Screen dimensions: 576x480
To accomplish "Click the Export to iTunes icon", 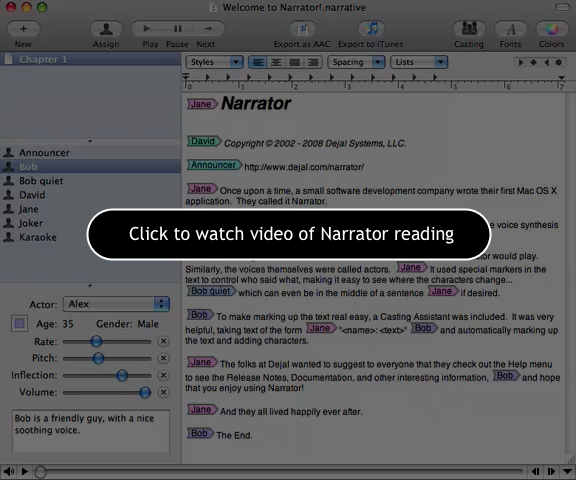I will click(371, 29).
